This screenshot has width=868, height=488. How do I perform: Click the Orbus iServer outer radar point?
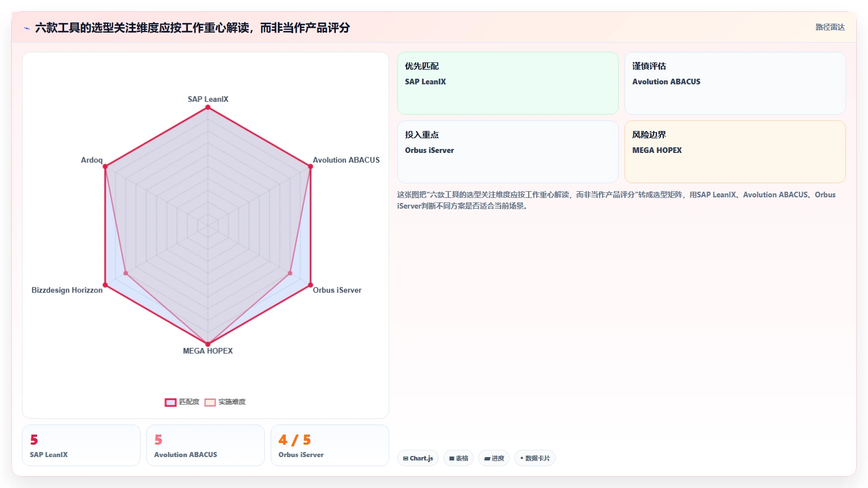click(x=311, y=285)
